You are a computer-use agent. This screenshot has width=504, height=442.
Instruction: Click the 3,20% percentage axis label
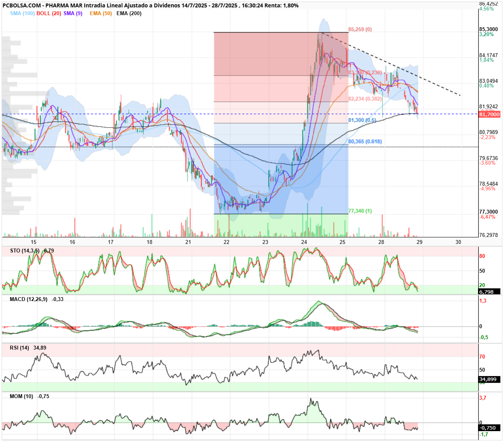pos(487,34)
